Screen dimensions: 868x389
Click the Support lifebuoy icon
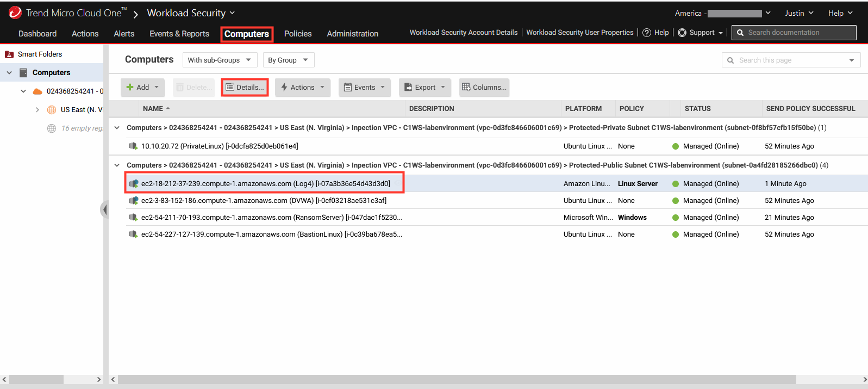tap(682, 33)
